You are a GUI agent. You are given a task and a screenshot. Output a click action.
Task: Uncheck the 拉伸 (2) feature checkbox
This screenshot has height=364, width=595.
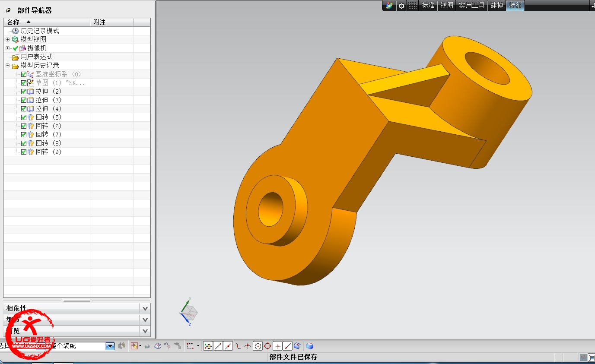tap(24, 92)
